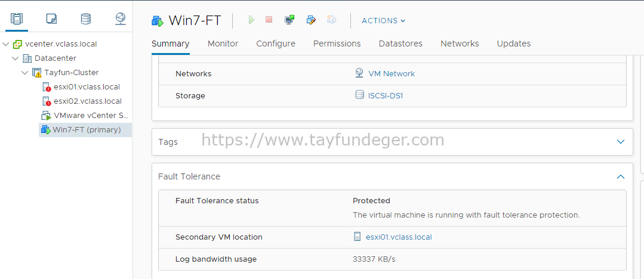644x279 pixels.
Task: Switch to the Configure tab
Action: click(x=276, y=44)
